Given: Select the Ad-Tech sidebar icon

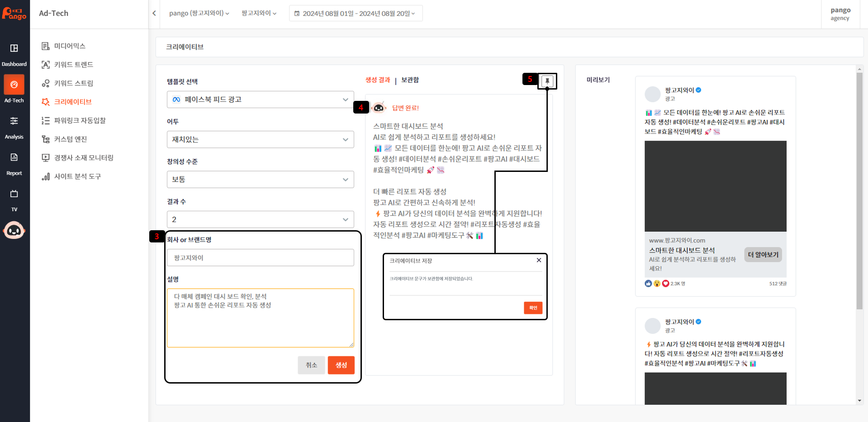Looking at the screenshot, I should (x=14, y=85).
